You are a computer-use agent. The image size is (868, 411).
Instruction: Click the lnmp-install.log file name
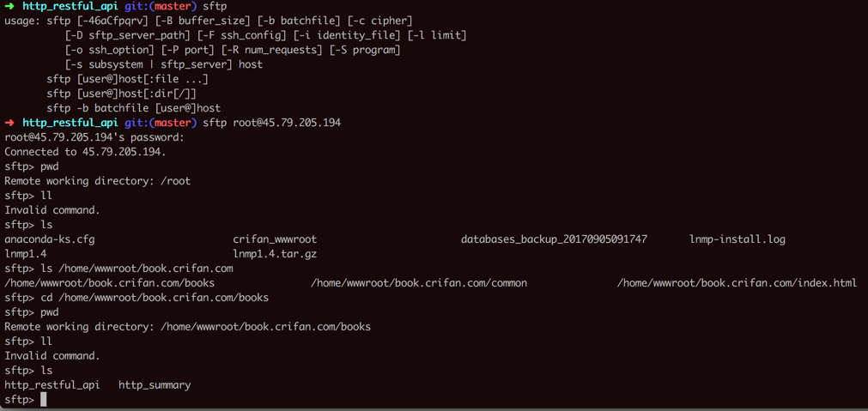[x=737, y=239]
